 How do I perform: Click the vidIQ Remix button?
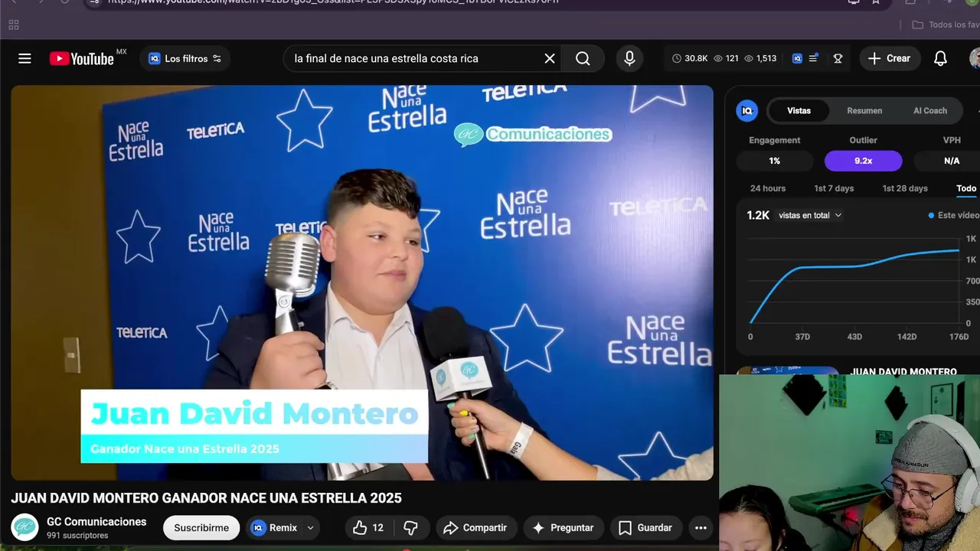pyautogui.click(x=274, y=528)
